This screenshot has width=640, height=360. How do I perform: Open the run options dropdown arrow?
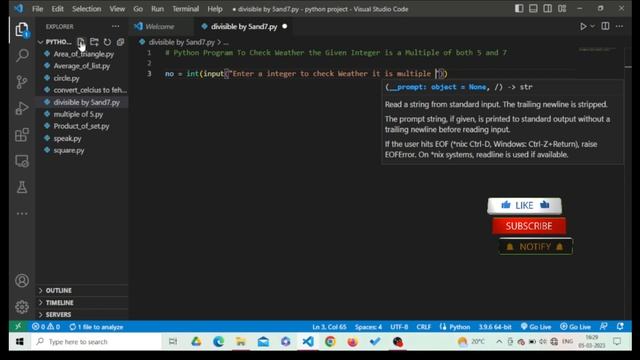(593, 27)
